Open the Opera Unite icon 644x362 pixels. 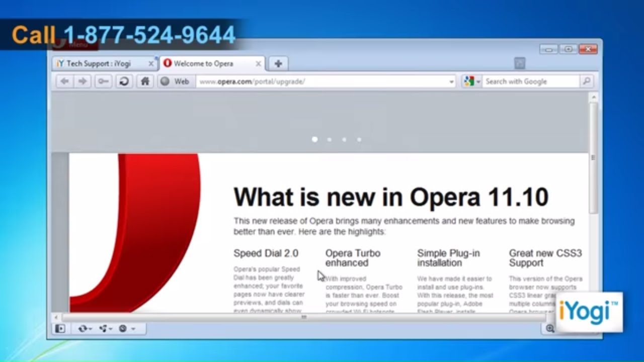click(103, 328)
